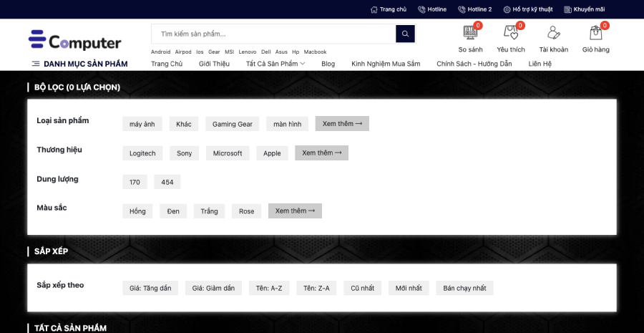Viewport: 644px width, 333px height.
Task: Click the Ios search keyword
Action: coord(200,52)
